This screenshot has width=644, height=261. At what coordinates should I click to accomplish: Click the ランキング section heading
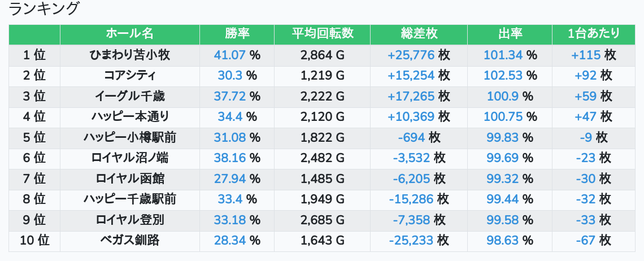point(45,9)
